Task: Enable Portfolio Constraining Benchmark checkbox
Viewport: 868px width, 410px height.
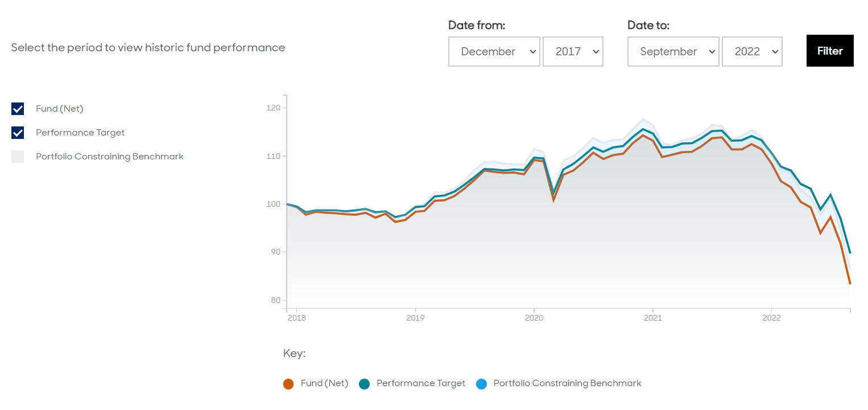Action: pyautogui.click(x=18, y=157)
